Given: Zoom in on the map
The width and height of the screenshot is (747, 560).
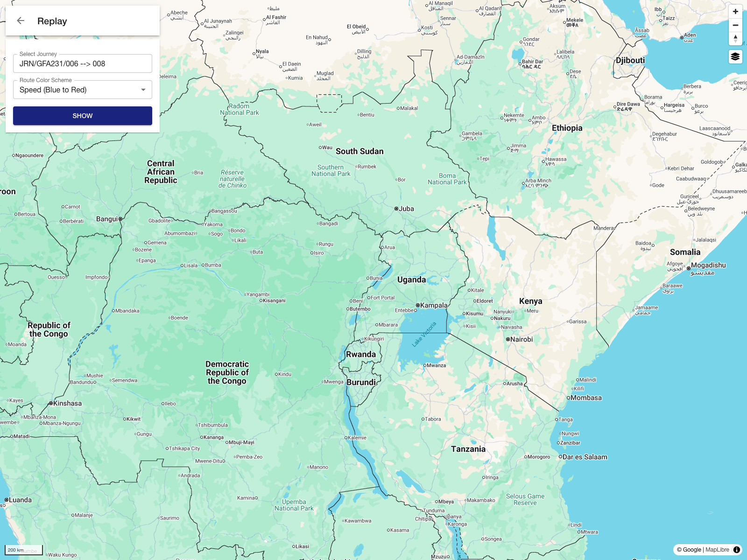Looking at the screenshot, I should 735,12.
